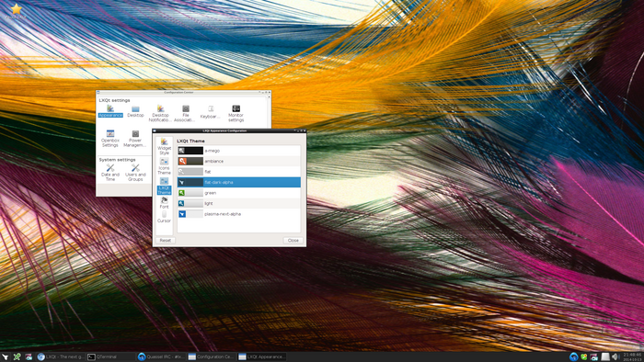Click the Reset button
The height and width of the screenshot is (362, 644).
tap(165, 240)
